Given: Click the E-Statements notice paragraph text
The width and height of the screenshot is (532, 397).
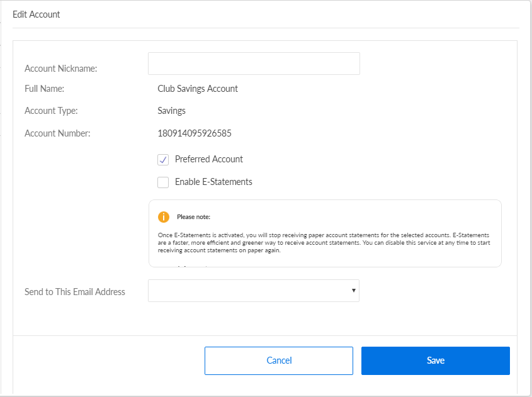Looking at the screenshot, I should click(x=324, y=242).
